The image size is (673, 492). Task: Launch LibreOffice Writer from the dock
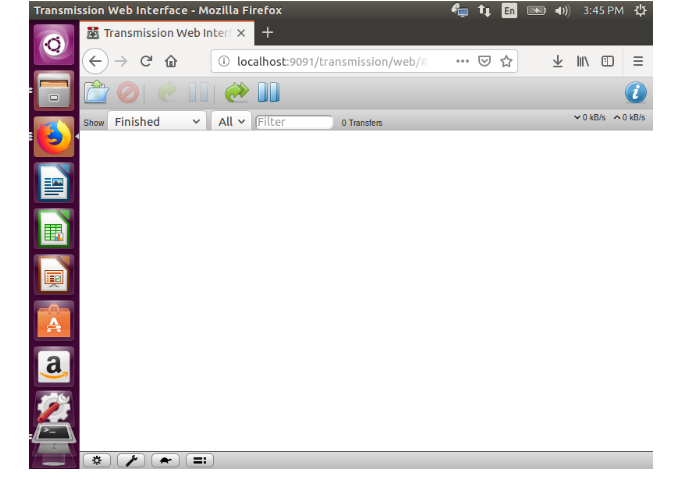tap(54, 183)
